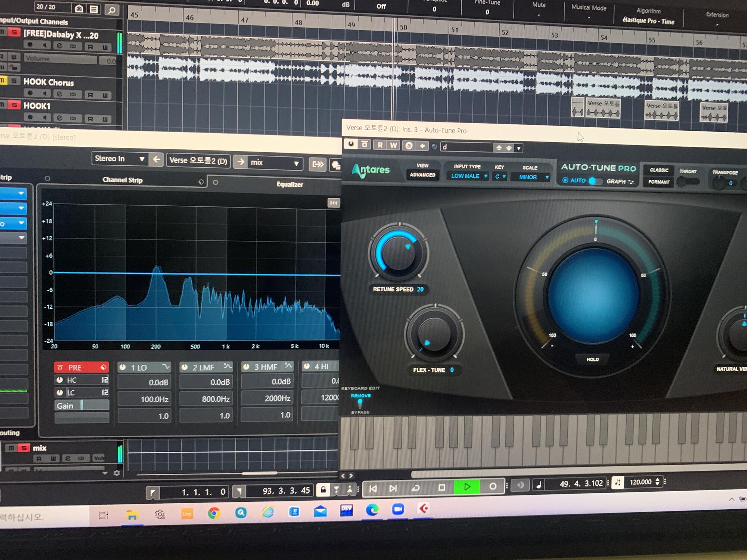Switch to the Equalizer tab
747x560 pixels.
point(289,184)
